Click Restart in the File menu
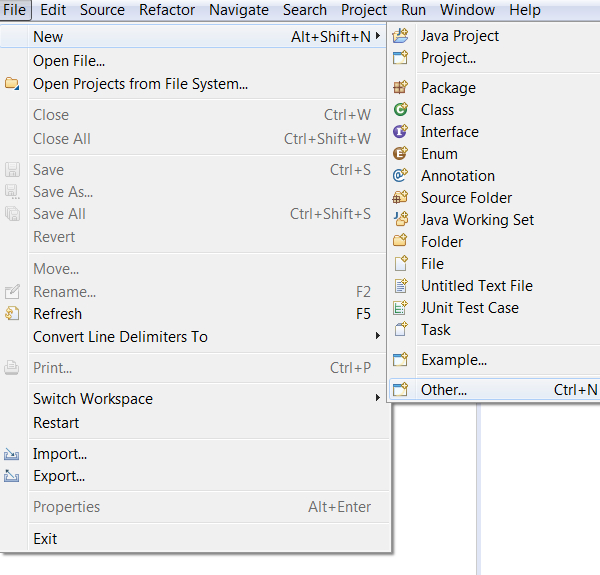Image resolution: width=600 pixels, height=575 pixels. pyautogui.click(x=56, y=423)
